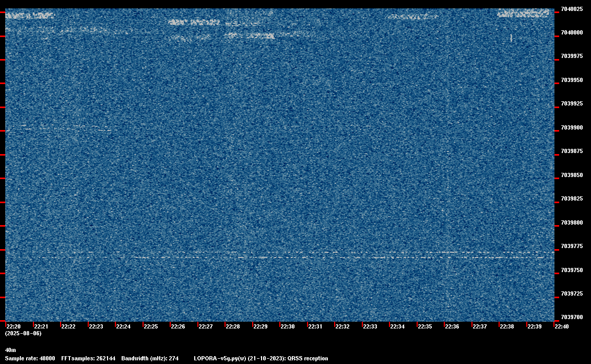
Task: Click the 22:21 time axis label
Action: click(x=41, y=326)
